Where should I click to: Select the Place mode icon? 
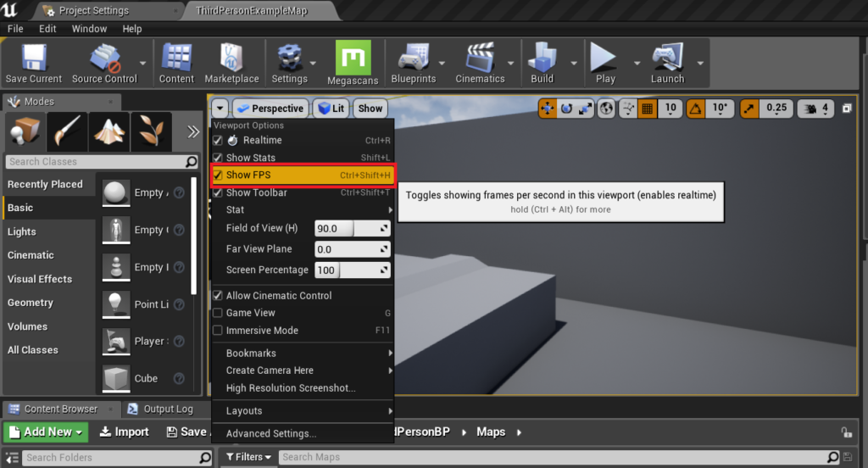point(25,131)
